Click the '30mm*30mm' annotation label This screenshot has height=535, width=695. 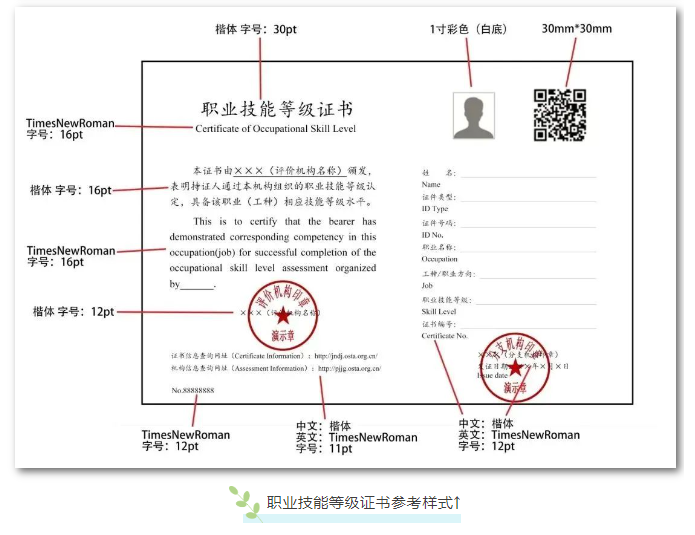(576, 29)
